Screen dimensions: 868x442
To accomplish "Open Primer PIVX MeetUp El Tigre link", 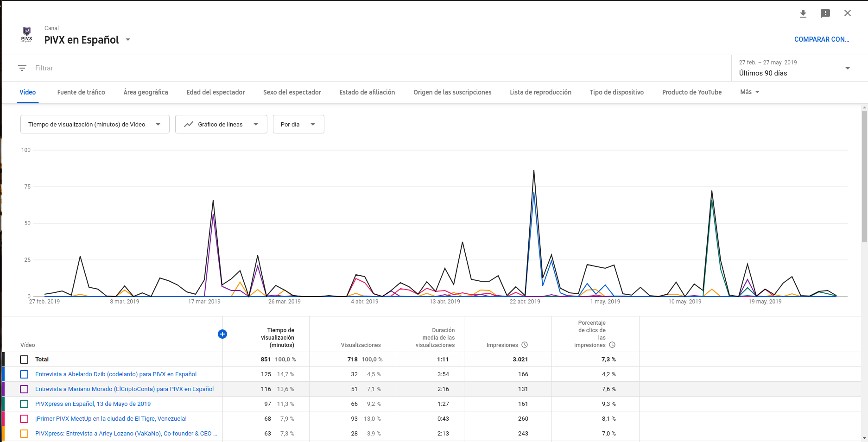I will click(111, 419).
